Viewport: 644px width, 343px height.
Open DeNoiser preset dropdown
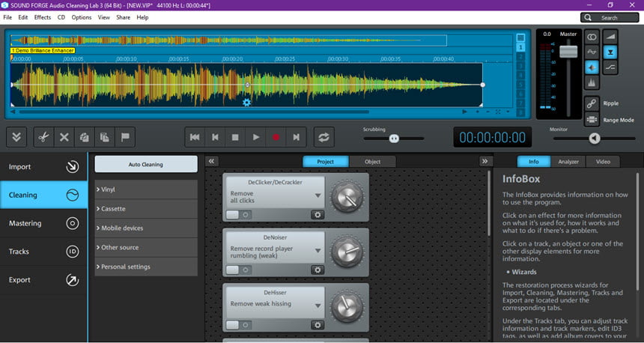tap(318, 251)
